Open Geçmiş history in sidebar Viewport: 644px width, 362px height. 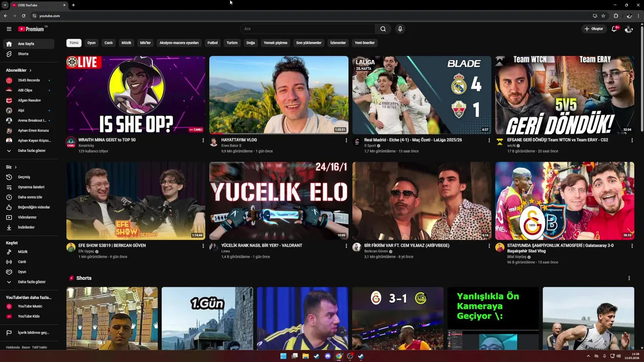[x=28, y=177]
